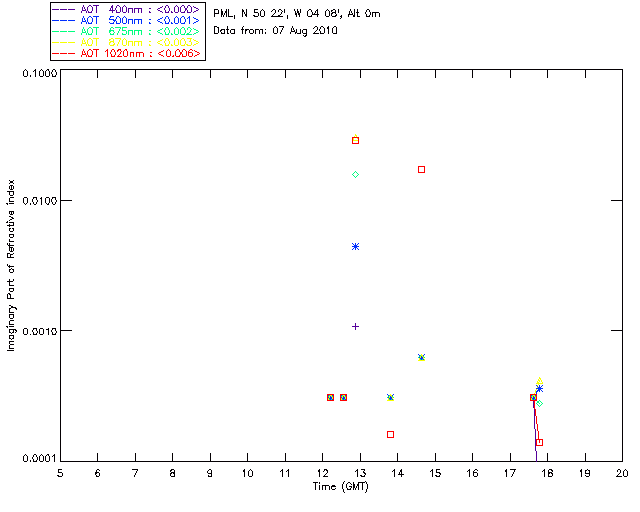Click the x-axis tick label 11

pos(285,473)
